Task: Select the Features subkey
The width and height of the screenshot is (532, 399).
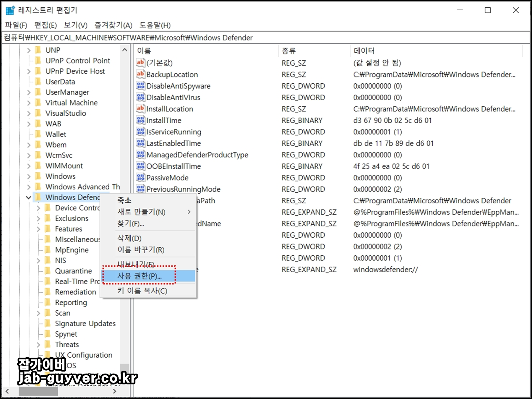Action: point(69,229)
